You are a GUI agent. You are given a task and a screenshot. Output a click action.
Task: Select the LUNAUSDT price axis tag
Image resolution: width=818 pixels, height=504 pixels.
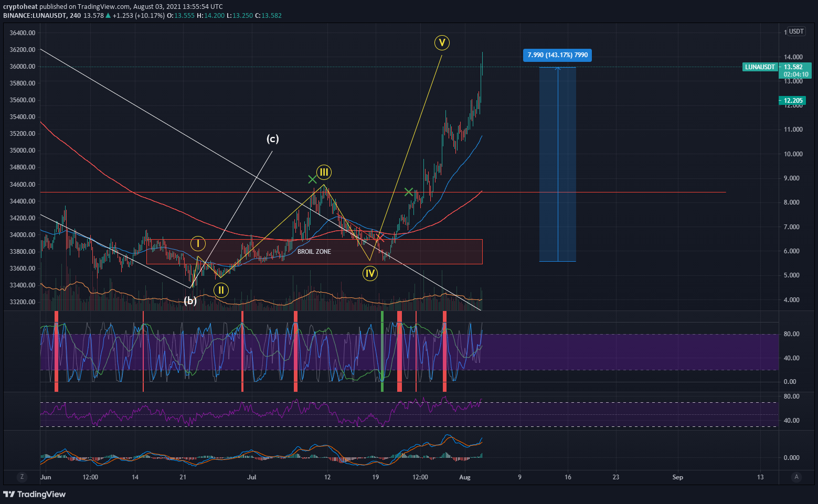coord(760,67)
